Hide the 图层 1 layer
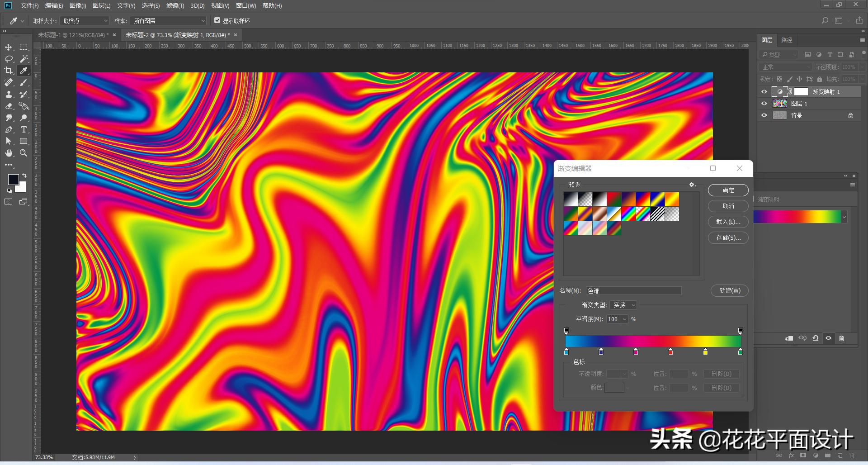The image size is (868, 465). [764, 104]
